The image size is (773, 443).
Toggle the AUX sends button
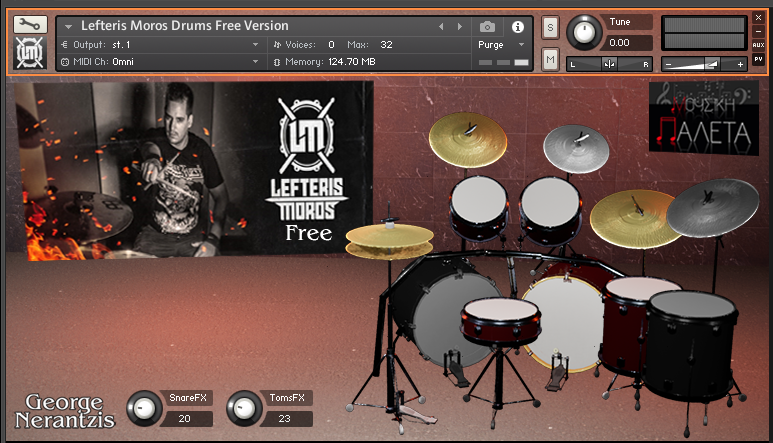[758, 45]
